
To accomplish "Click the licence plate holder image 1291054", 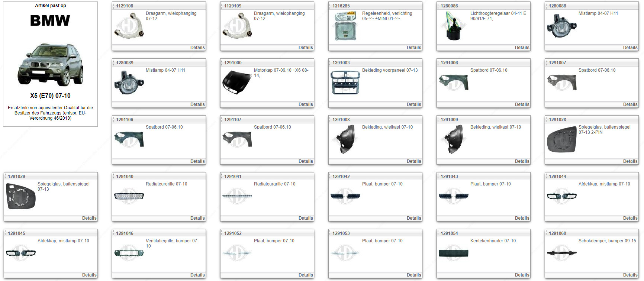I will 454,253.
